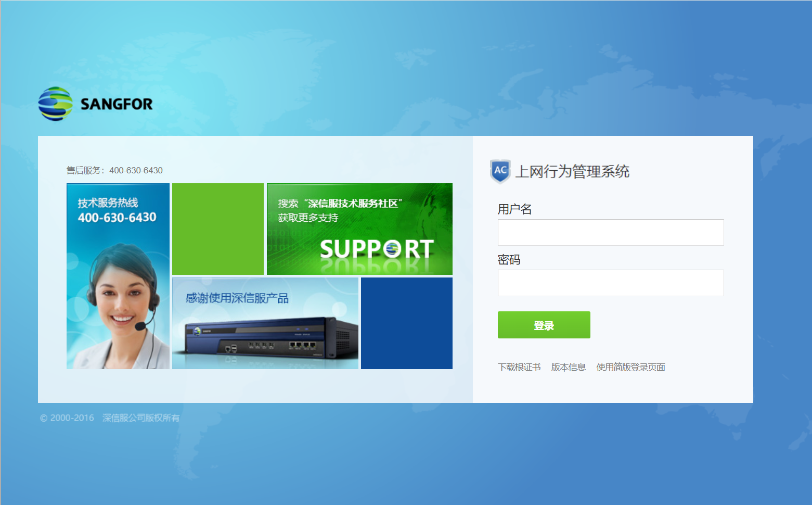Click the SUPPORT community banner
Viewport: 812px width, 505px height.
point(359,229)
